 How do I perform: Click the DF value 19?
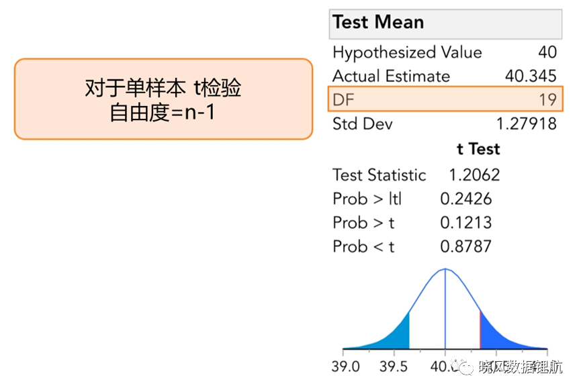click(x=547, y=99)
